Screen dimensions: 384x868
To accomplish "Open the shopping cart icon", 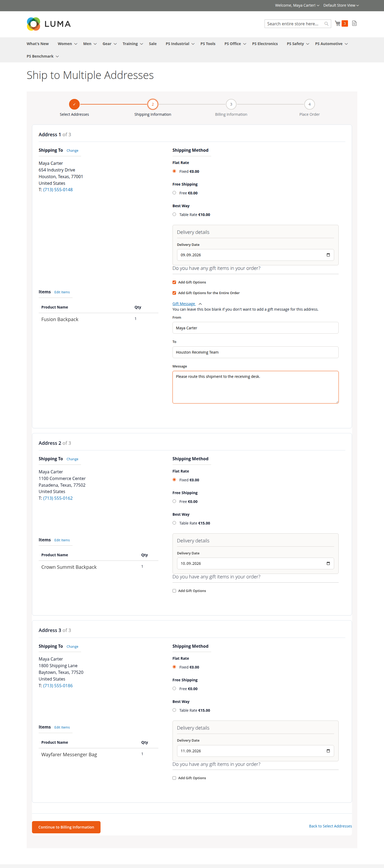I will [x=338, y=23].
